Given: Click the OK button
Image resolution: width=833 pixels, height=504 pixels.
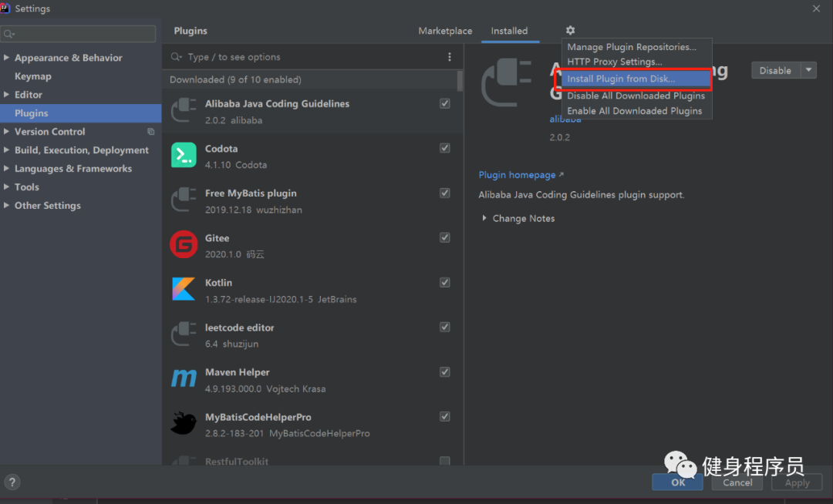Looking at the screenshot, I should point(677,482).
